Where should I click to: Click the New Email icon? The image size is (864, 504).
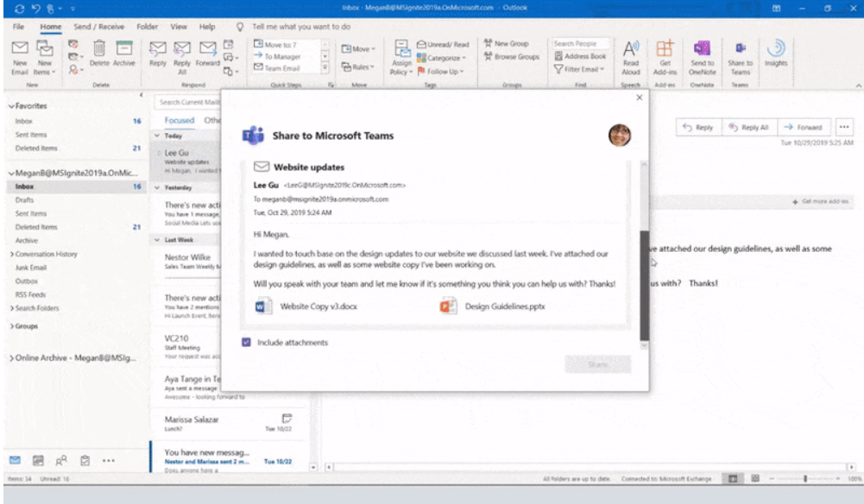click(20, 48)
